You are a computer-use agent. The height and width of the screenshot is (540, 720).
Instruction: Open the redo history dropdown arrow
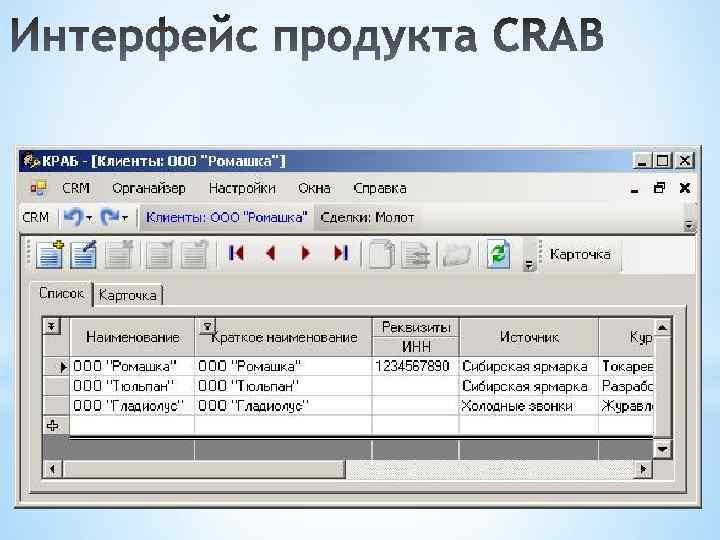point(125,218)
